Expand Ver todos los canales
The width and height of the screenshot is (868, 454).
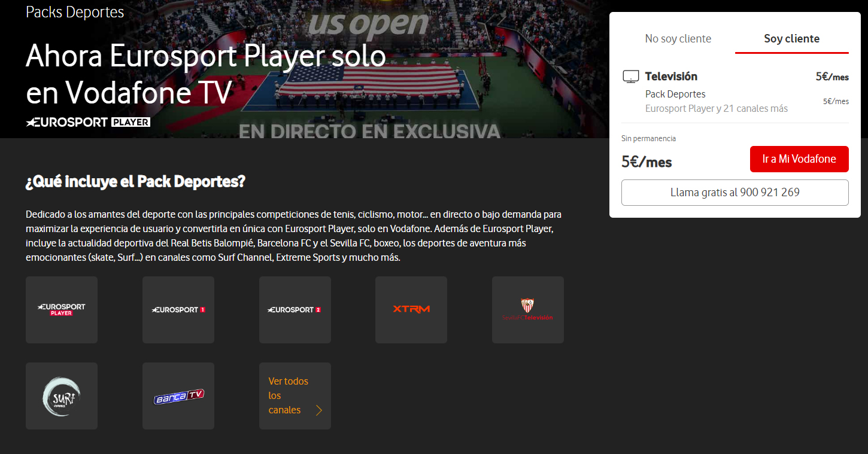[295, 396]
